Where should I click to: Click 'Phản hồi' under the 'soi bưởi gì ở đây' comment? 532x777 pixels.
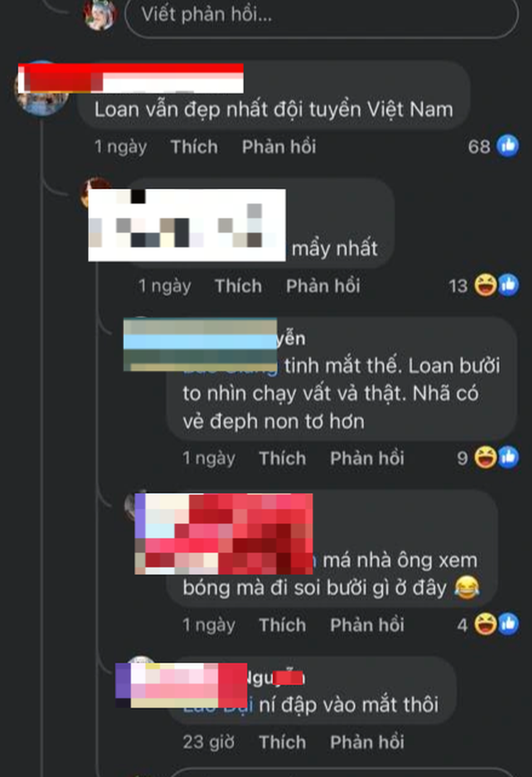point(367,625)
